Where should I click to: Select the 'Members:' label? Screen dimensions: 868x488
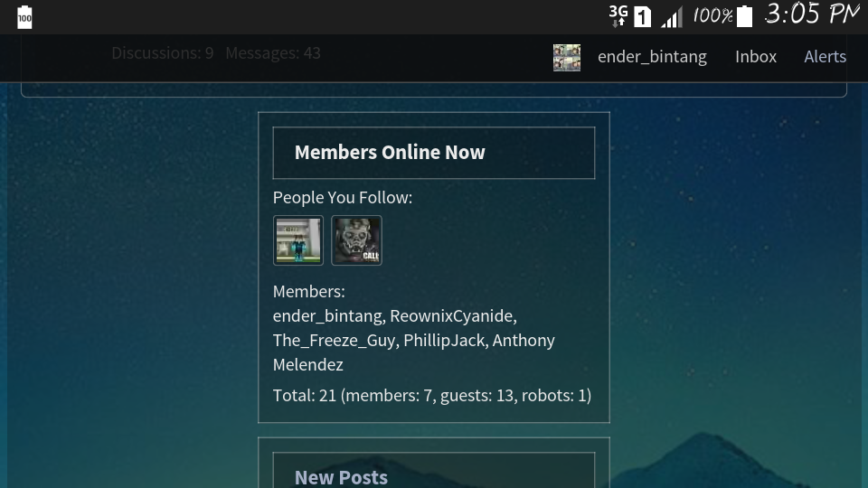tap(309, 292)
